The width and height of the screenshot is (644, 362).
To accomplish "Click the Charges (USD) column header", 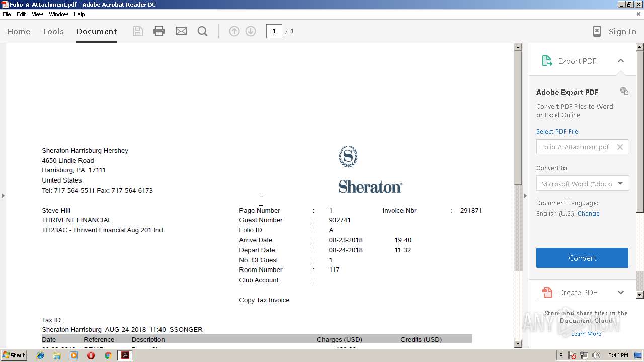I will (340, 339).
